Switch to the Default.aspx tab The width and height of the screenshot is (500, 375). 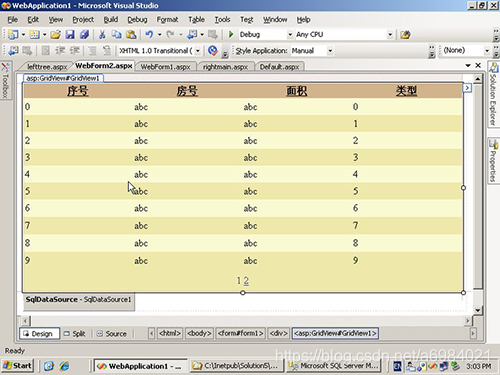(x=279, y=67)
